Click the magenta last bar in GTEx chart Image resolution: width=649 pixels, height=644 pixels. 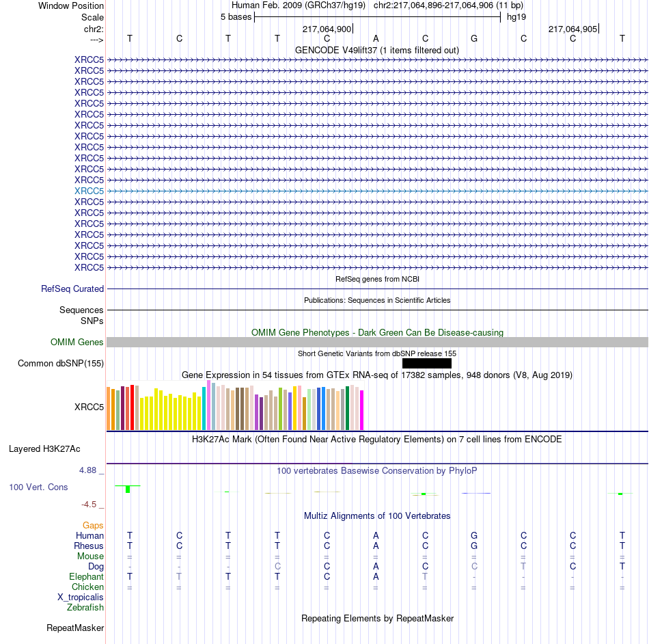(x=362, y=410)
